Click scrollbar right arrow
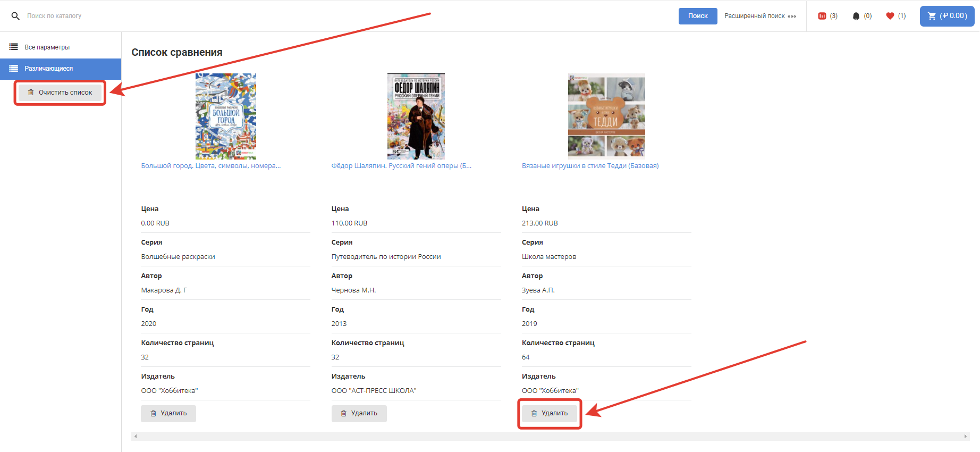This screenshot has width=980, height=452. point(965,437)
